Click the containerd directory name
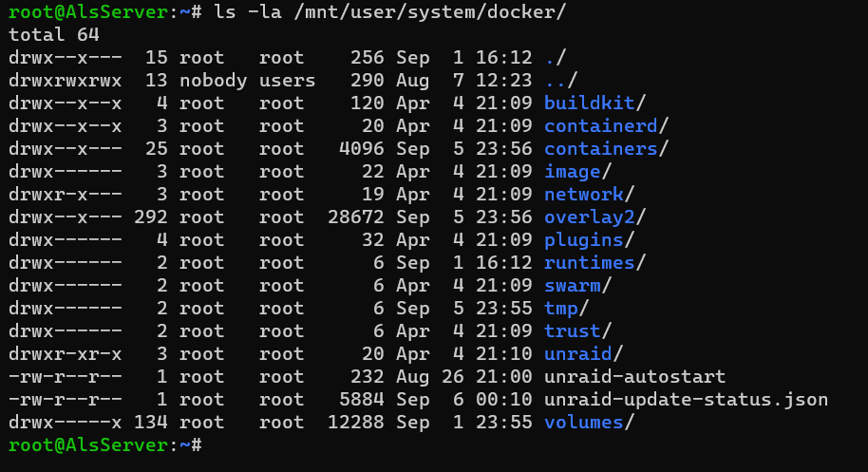Image resolution: width=868 pixels, height=472 pixels. (x=600, y=125)
